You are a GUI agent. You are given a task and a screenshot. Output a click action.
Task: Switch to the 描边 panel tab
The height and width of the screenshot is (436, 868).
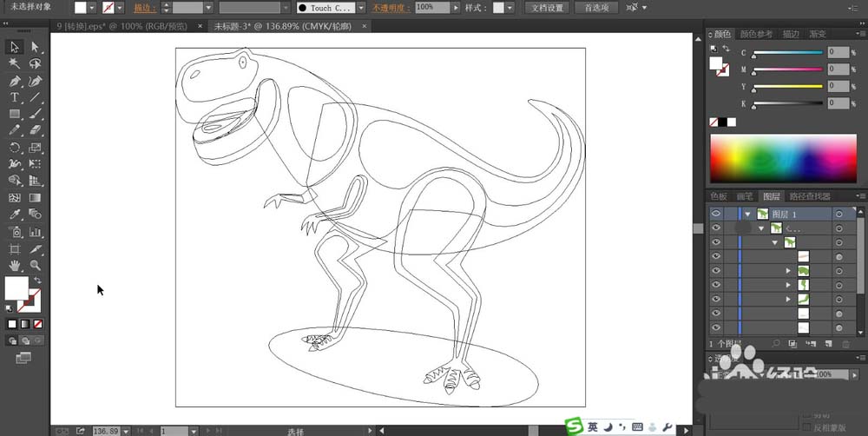click(x=791, y=34)
